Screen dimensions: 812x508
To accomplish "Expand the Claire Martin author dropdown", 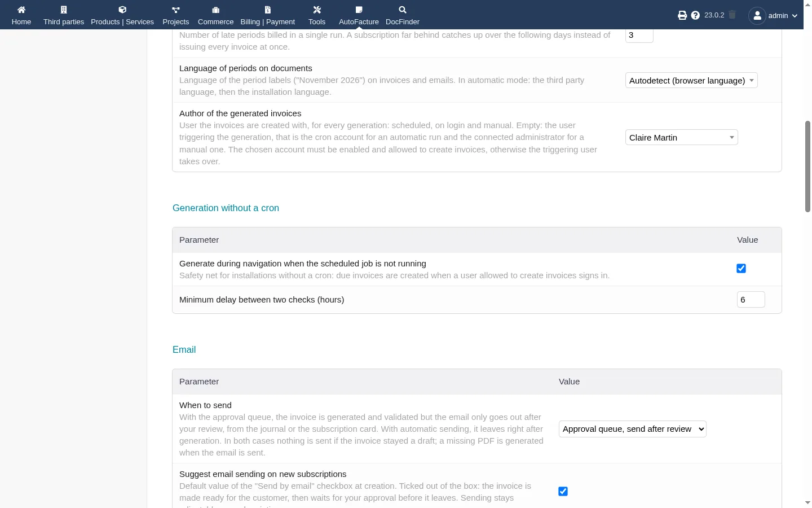I will (x=682, y=138).
